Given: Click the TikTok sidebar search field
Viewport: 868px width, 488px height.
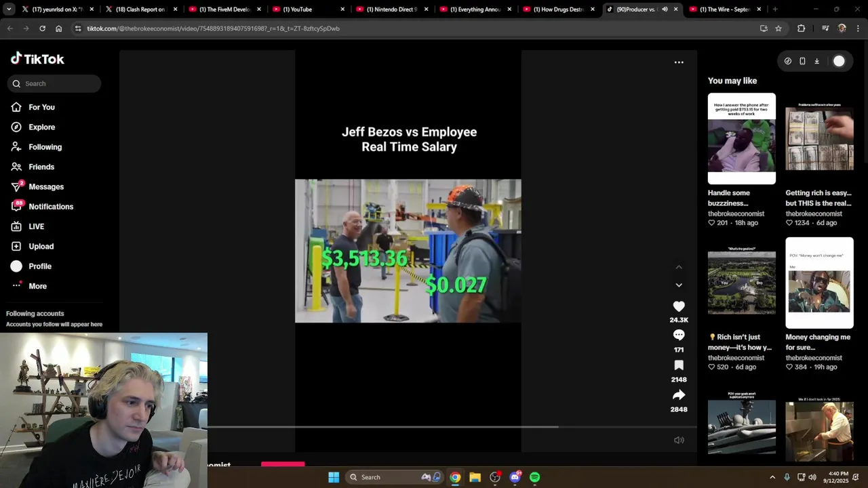Looking at the screenshot, I should (54, 83).
